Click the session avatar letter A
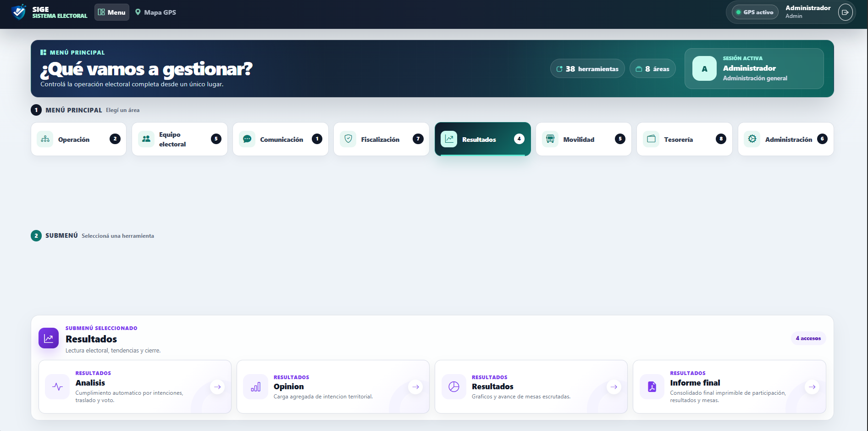The image size is (868, 431). [704, 69]
